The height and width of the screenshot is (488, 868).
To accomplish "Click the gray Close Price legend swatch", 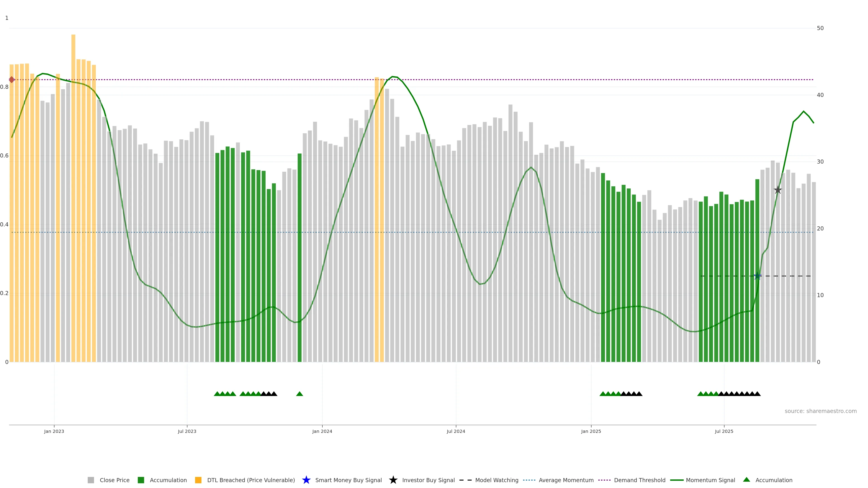I will 91,480.
